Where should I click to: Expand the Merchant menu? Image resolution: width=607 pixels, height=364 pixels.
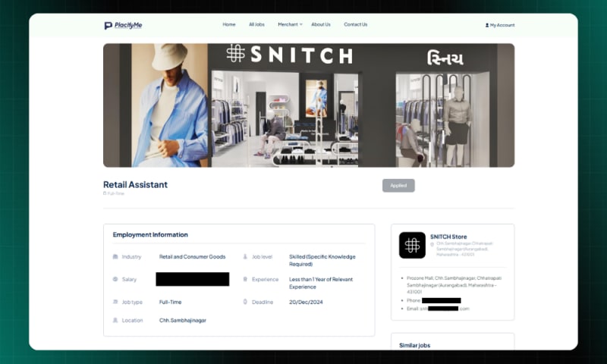click(290, 24)
